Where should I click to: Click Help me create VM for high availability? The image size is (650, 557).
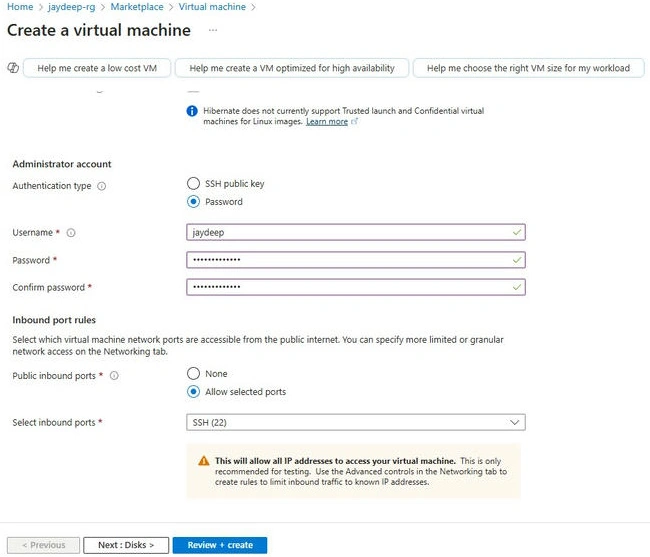pos(292,68)
